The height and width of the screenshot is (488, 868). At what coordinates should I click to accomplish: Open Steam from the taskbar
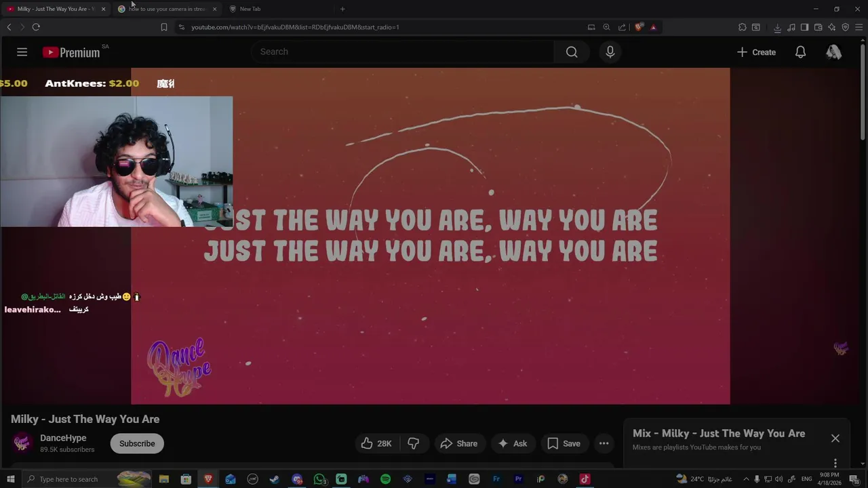coord(275,479)
